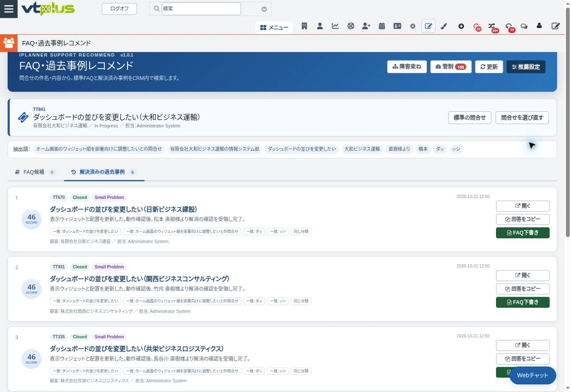Open the メニュー menu
This screenshot has width=571, height=392.
point(274,28)
